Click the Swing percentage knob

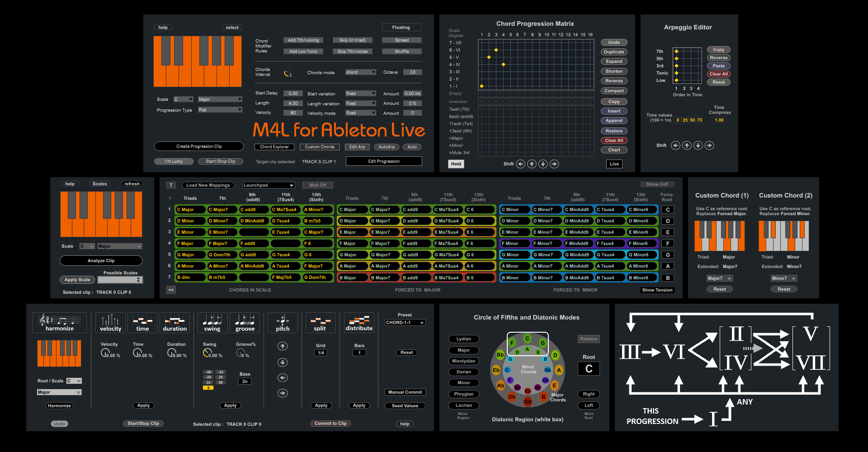point(207,353)
